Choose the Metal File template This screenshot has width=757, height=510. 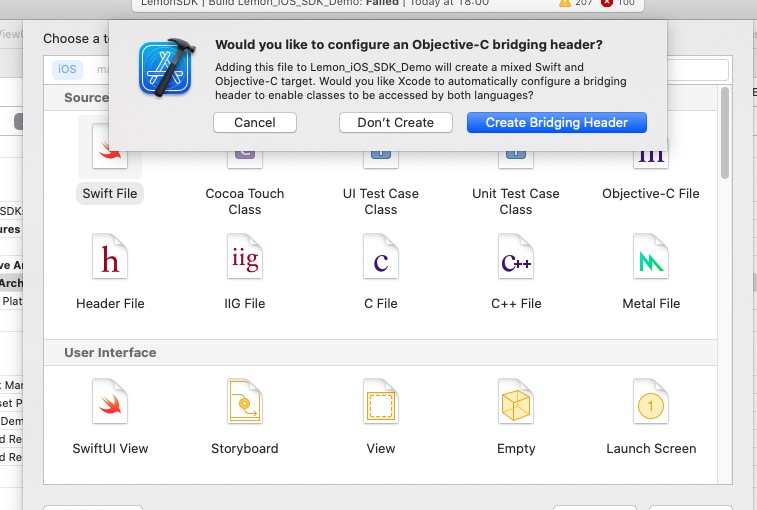click(x=651, y=262)
